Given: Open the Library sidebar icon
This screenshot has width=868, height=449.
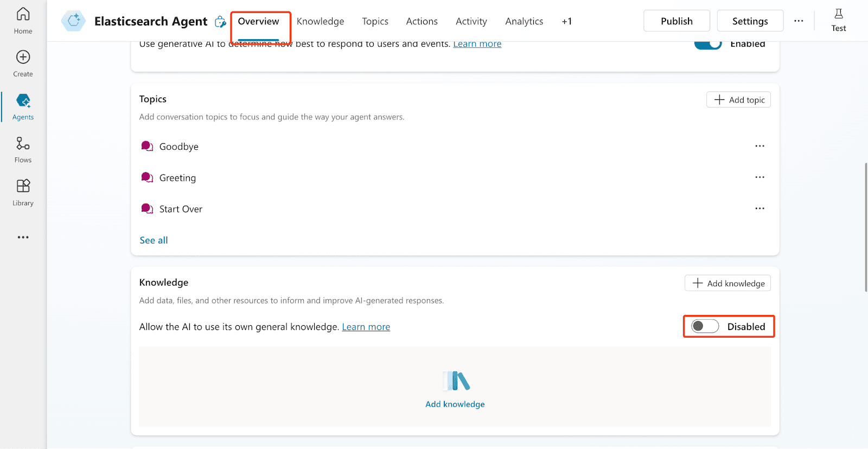Looking at the screenshot, I should [x=23, y=187].
